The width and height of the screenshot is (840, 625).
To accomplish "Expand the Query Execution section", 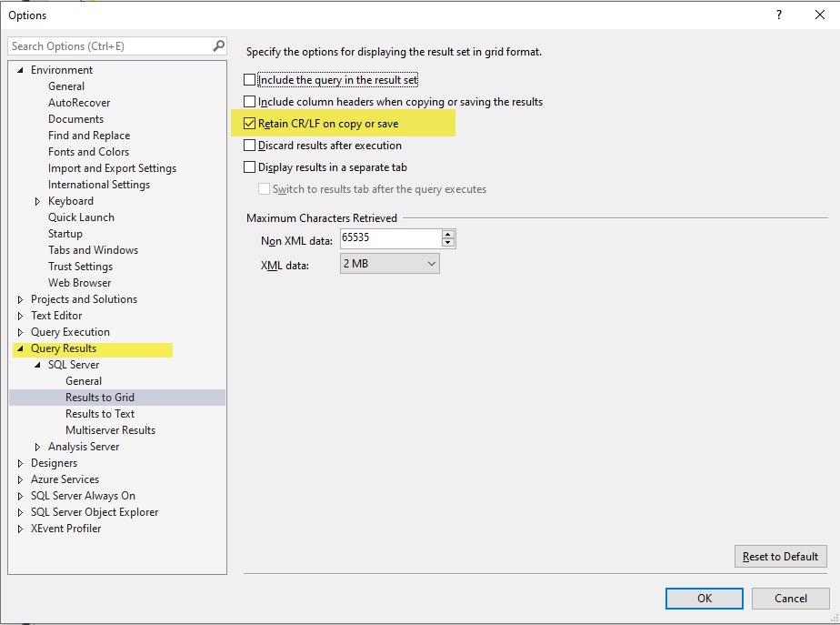I will [20, 331].
